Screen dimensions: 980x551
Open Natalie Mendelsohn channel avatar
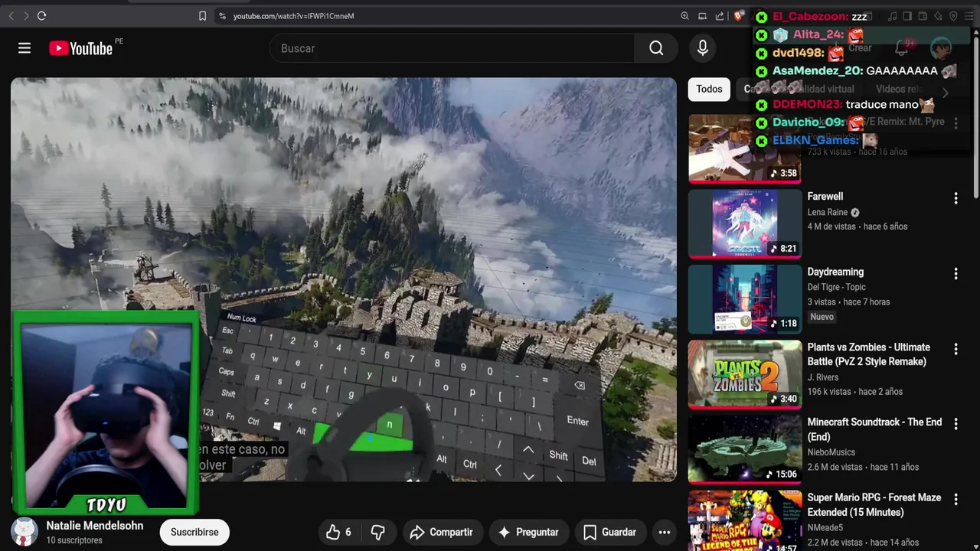click(24, 532)
